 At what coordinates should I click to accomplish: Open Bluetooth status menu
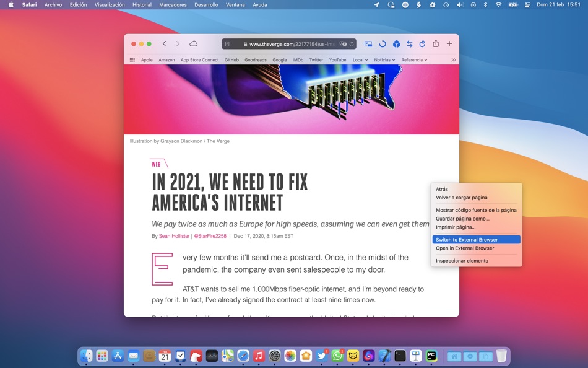coord(485,5)
